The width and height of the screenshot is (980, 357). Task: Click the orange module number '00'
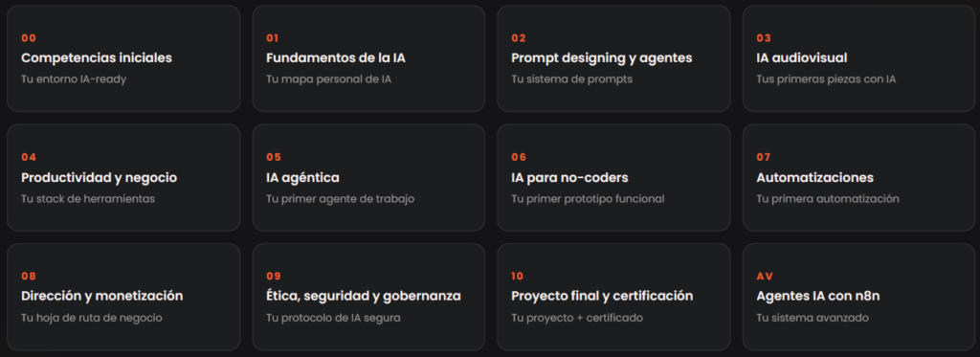pos(29,38)
